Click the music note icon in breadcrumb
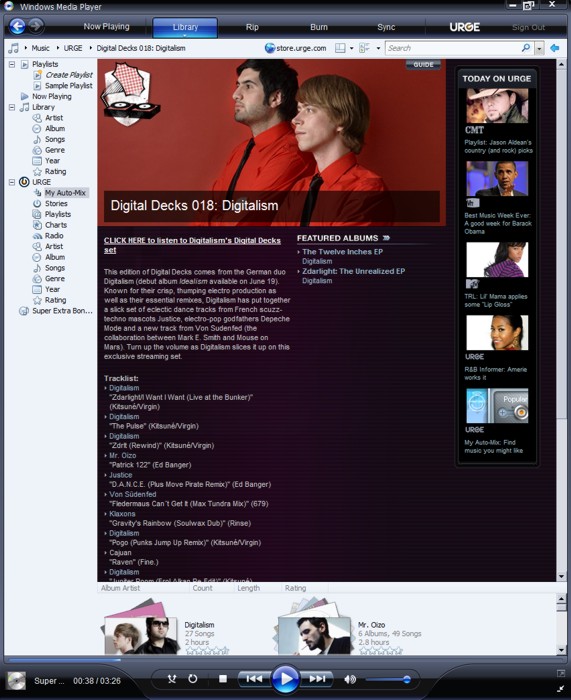The height and width of the screenshot is (700, 571). [14, 48]
